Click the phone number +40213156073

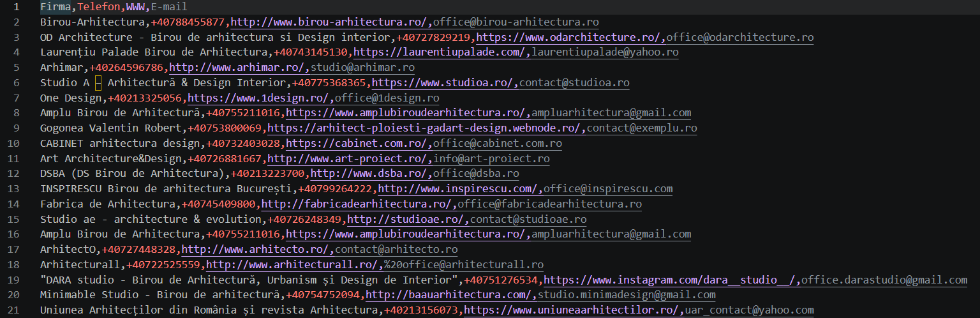[421, 310]
